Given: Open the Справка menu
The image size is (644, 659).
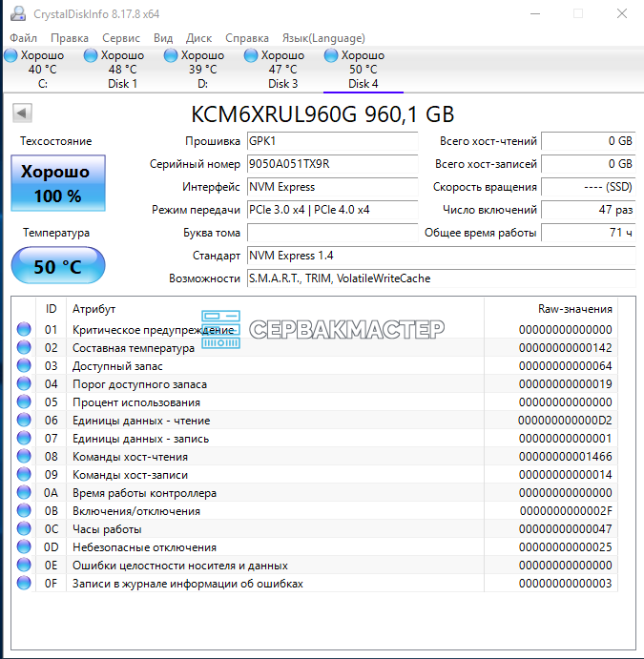Looking at the screenshot, I should [247, 38].
